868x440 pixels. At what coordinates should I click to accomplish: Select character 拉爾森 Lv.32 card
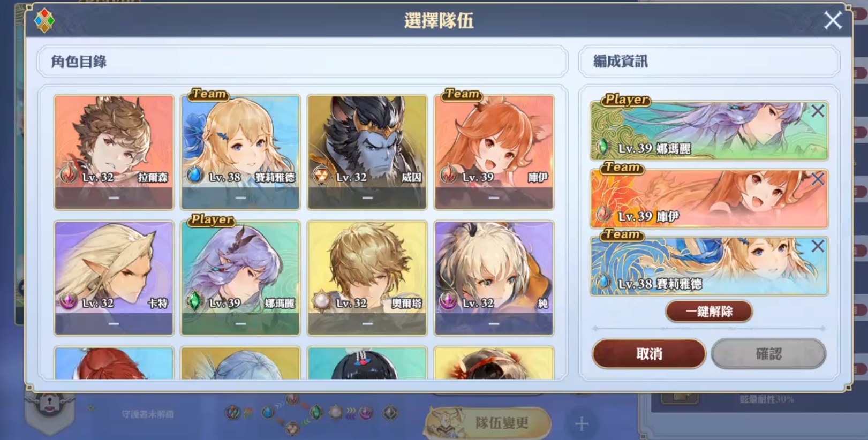pyautogui.click(x=114, y=152)
